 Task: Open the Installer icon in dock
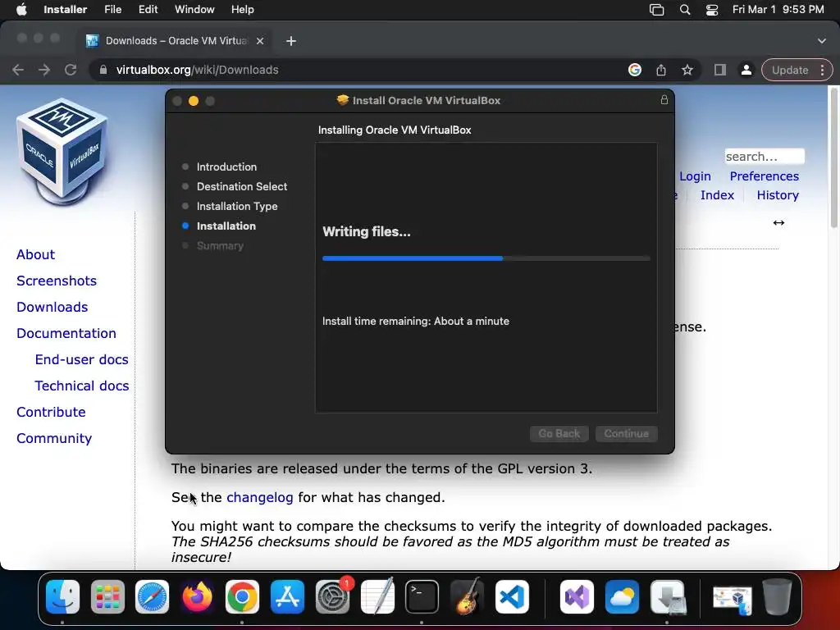pyautogui.click(x=668, y=596)
